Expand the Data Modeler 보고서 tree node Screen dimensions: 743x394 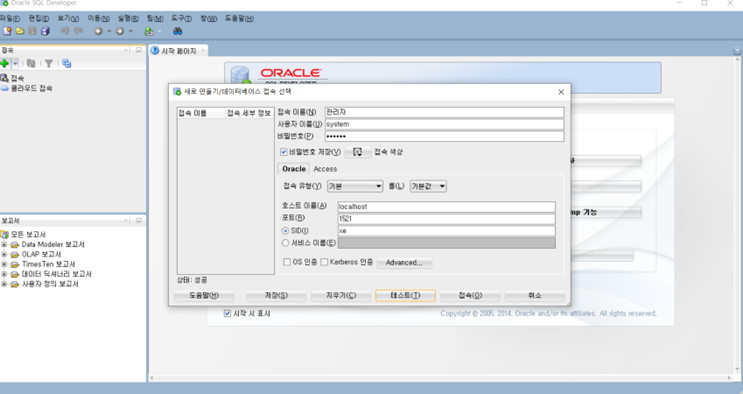point(4,245)
